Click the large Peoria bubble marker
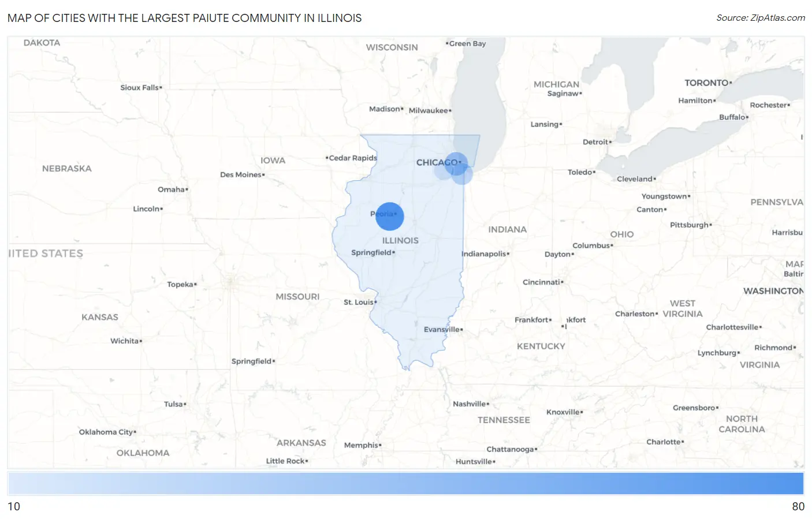 [x=390, y=216]
